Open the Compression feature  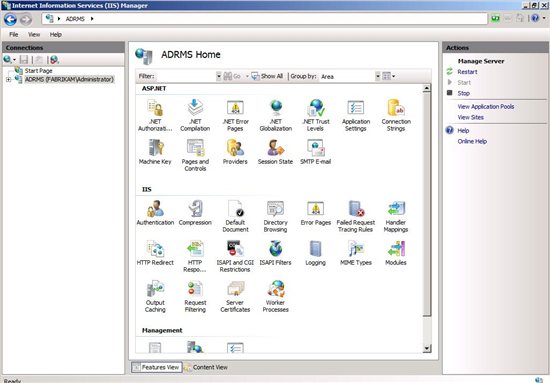[x=195, y=213]
